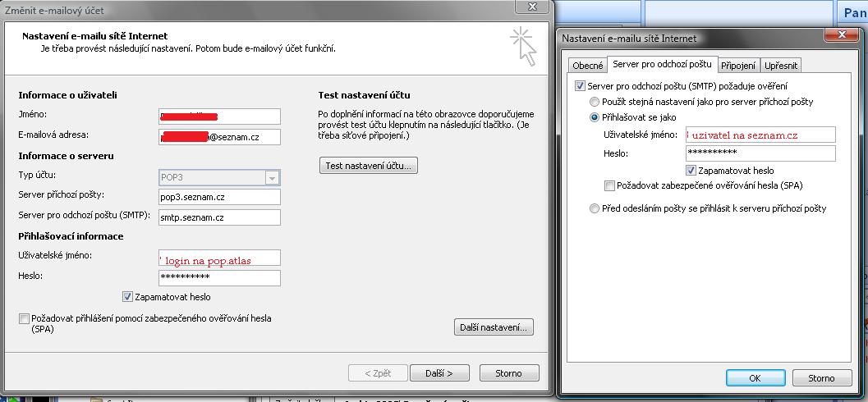Image resolution: width=868 pixels, height=402 pixels.
Task: Click the Heslo field in SMTP dialog
Action: 760,153
